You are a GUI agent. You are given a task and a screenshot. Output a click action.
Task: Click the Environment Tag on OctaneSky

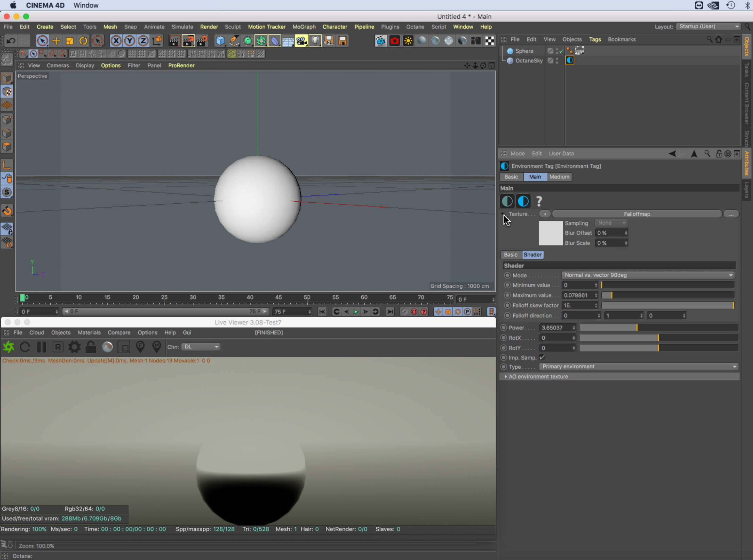(570, 61)
